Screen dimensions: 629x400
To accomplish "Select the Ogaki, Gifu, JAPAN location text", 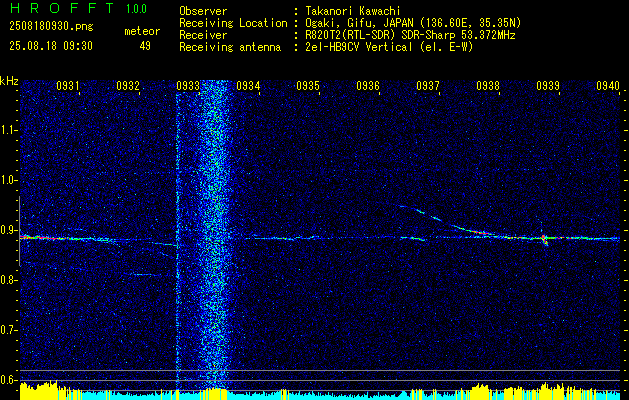I will click(413, 23).
